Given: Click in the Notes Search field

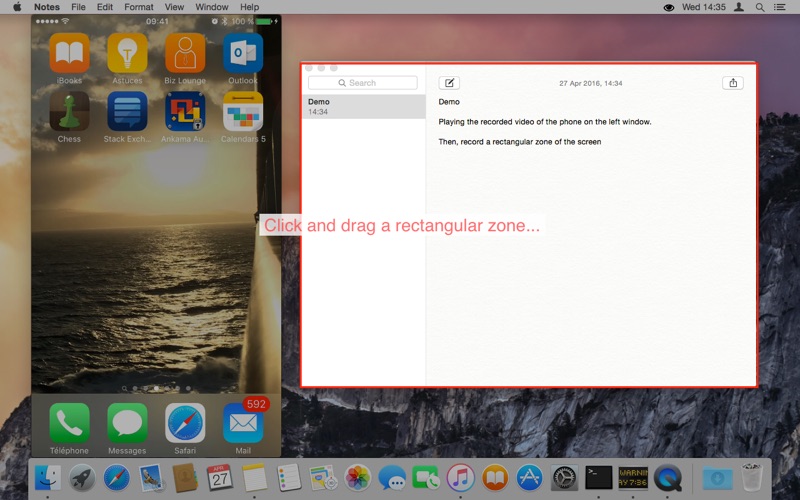Looking at the screenshot, I should coord(363,83).
